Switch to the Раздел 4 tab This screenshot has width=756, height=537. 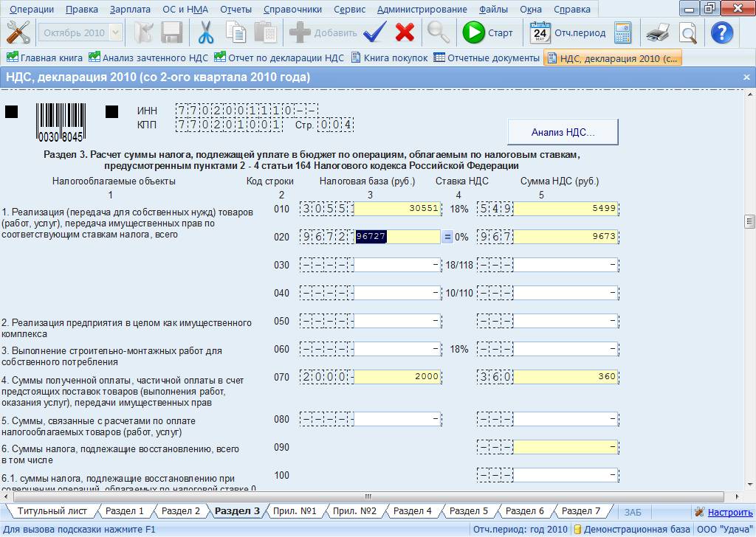(x=412, y=511)
